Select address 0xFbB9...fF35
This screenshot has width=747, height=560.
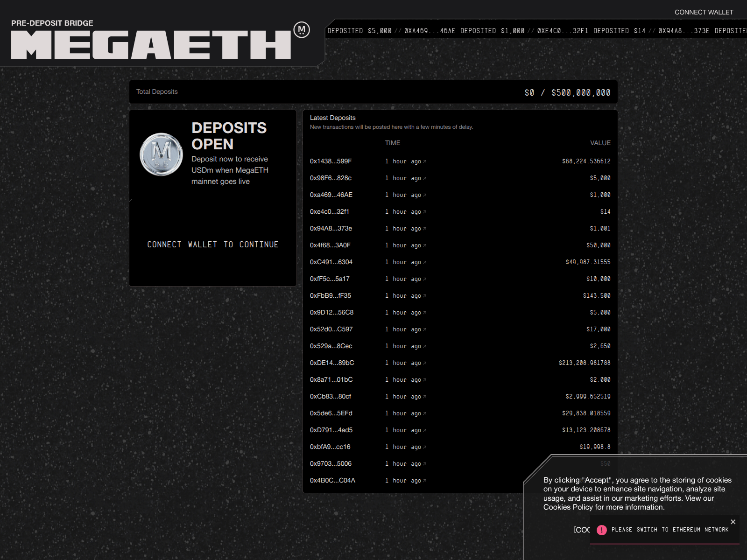click(x=331, y=295)
